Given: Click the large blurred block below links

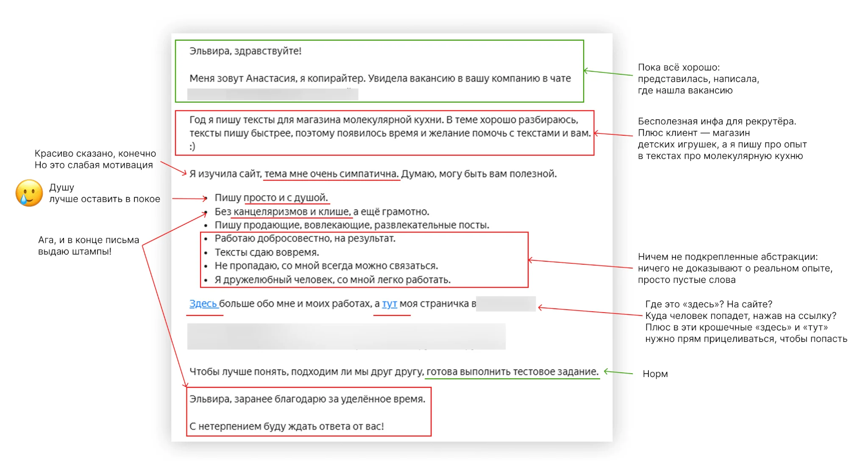Looking at the screenshot, I should click(x=346, y=336).
